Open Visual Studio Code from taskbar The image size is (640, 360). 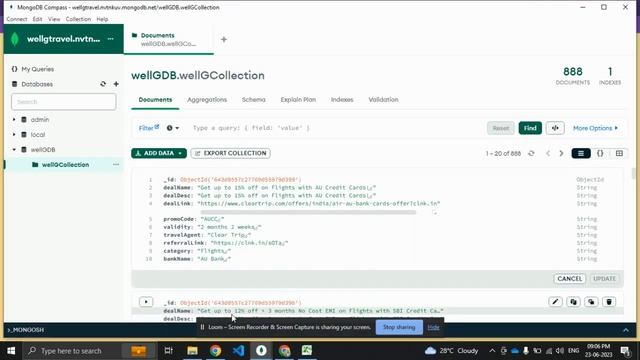click(x=238, y=351)
